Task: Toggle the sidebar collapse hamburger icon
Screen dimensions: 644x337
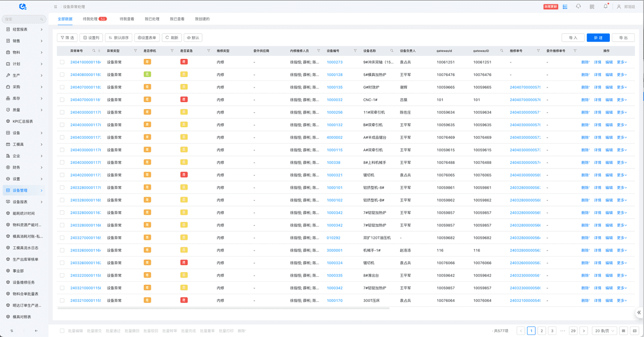Action: [x=55, y=7]
